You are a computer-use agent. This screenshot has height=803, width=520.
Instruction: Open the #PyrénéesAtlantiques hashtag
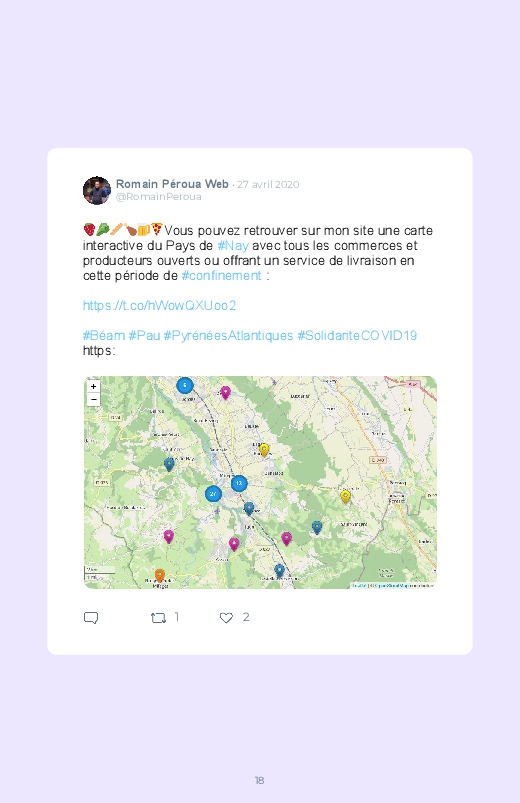pos(228,335)
